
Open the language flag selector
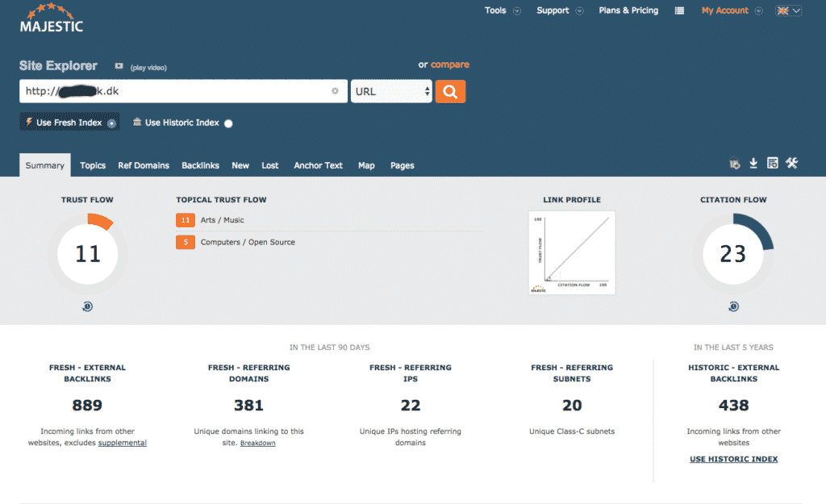(789, 10)
